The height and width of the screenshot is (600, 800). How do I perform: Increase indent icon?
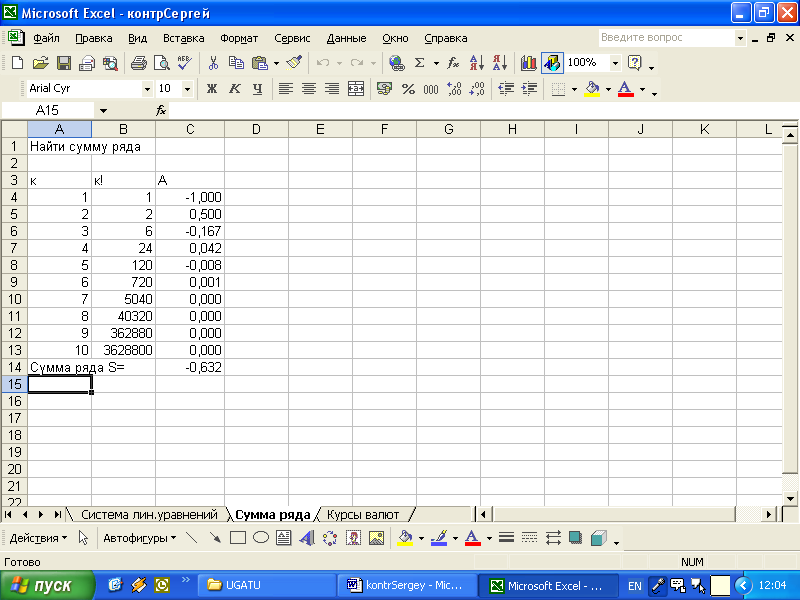pos(529,89)
